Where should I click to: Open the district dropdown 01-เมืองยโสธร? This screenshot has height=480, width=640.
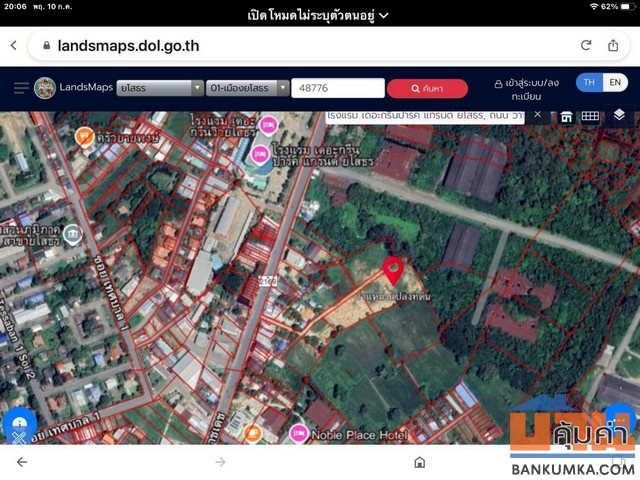(247, 88)
